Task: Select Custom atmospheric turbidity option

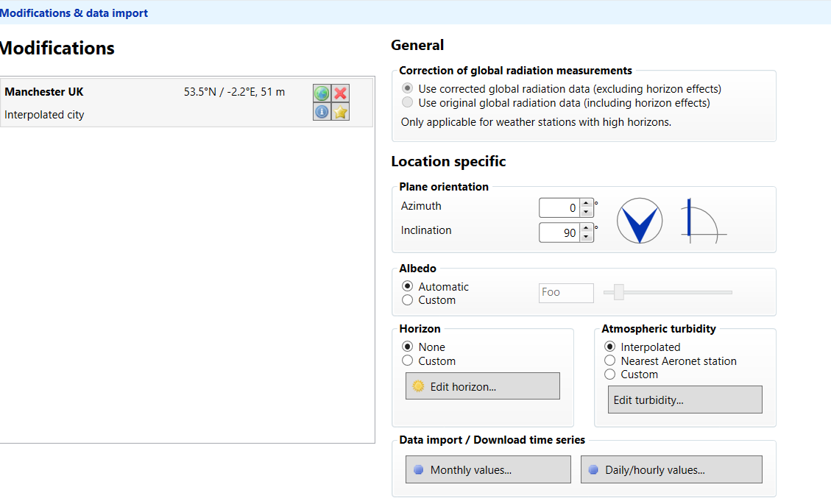Action: [609, 375]
